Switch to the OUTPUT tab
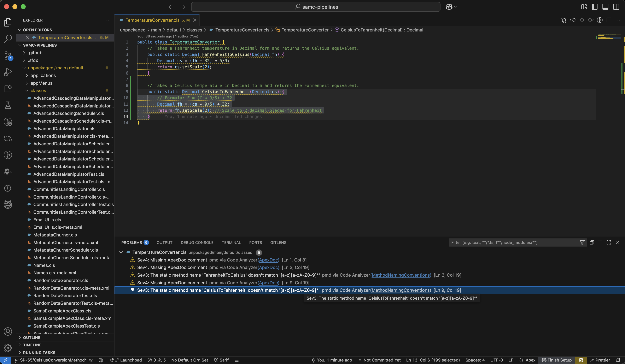The image size is (625, 364). (x=164, y=242)
